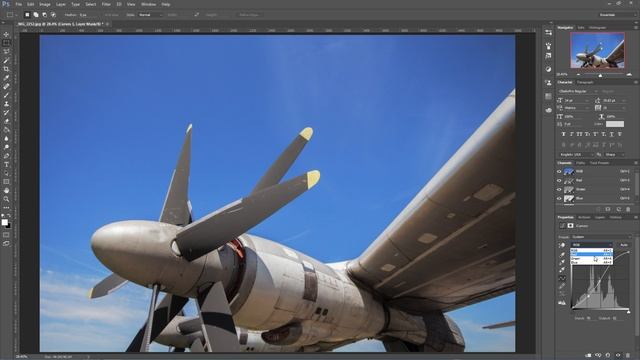Open the font family dropdown
The width and height of the screenshot is (640, 360).
(x=577, y=91)
